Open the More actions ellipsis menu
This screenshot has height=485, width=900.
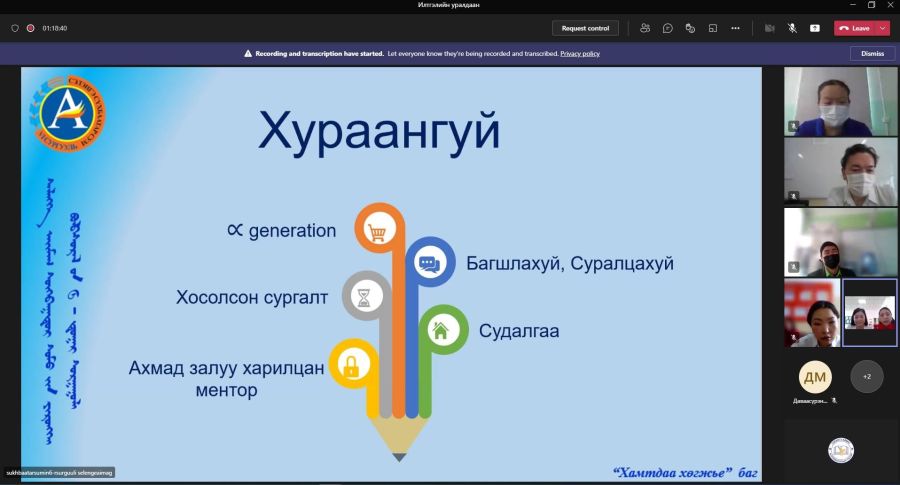735,28
